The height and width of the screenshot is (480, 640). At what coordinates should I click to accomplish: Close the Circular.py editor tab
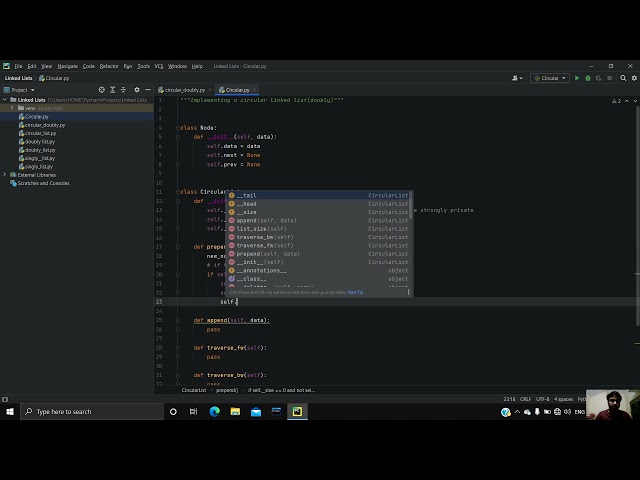coord(254,90)
